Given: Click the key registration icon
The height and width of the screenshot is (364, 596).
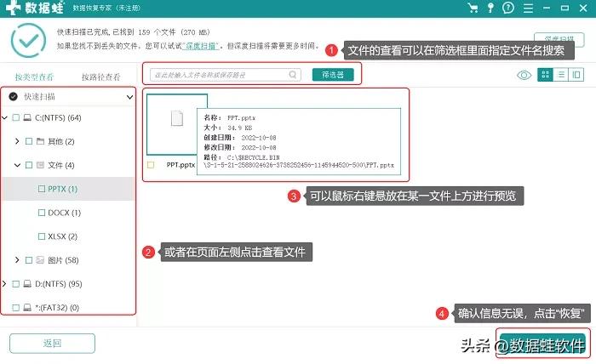Looking at the screenshot, I should [x=490, y=8].
